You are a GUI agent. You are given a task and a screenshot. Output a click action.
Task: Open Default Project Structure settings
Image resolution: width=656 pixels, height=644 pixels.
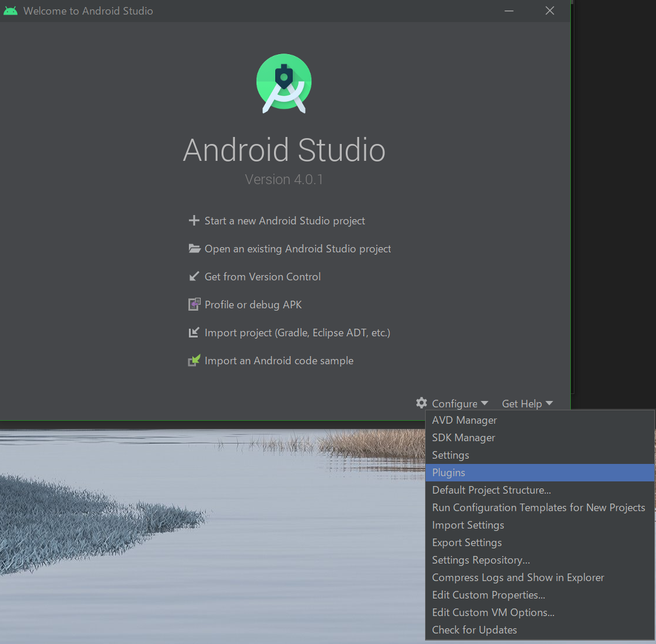coord(491,490)
